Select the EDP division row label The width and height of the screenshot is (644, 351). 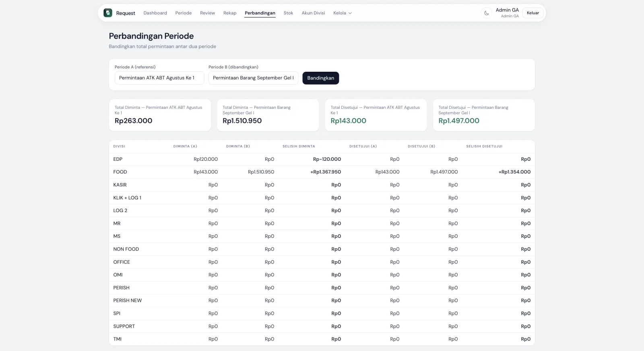[x=118, y=159]
